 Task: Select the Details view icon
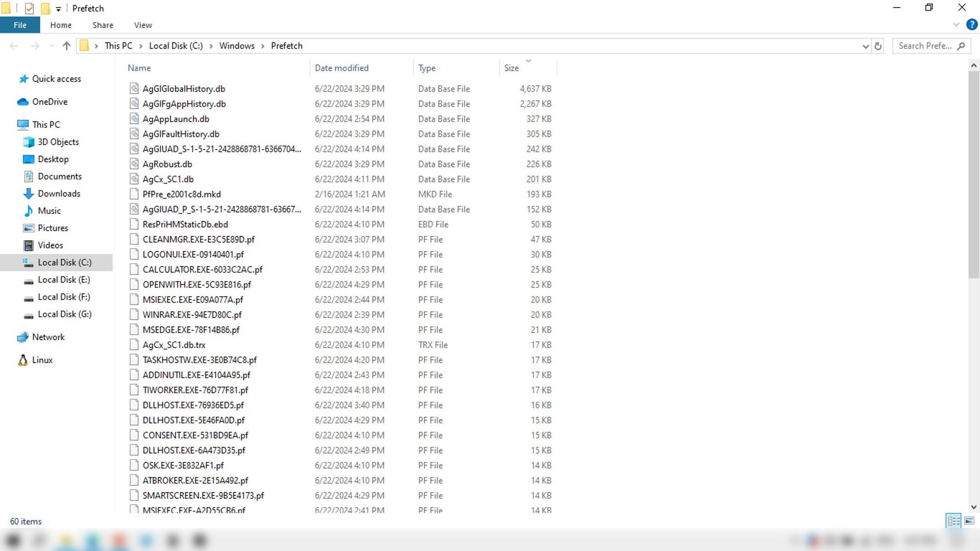pyautogui.click(x=954, y=521)
